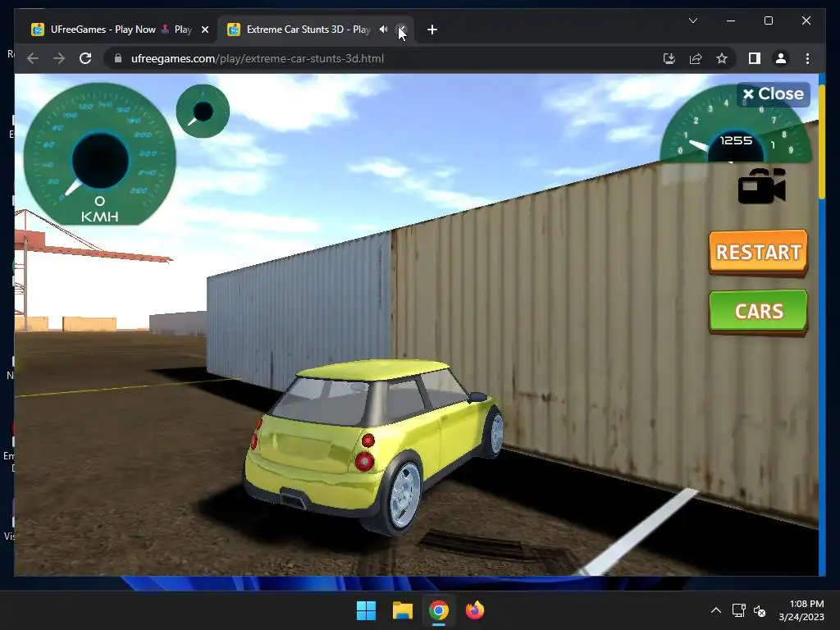Close the Extreme Car Stunts 3D tab
The height and width of the screenshot is (630, 840).
coord(402,30)
